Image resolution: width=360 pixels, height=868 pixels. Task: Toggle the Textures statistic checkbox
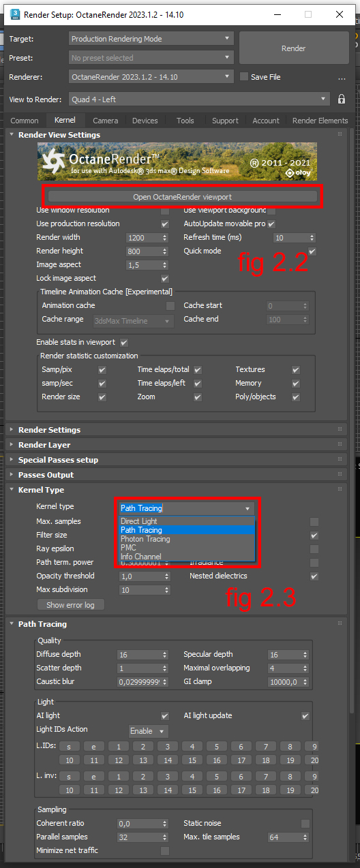coord(296,369)
